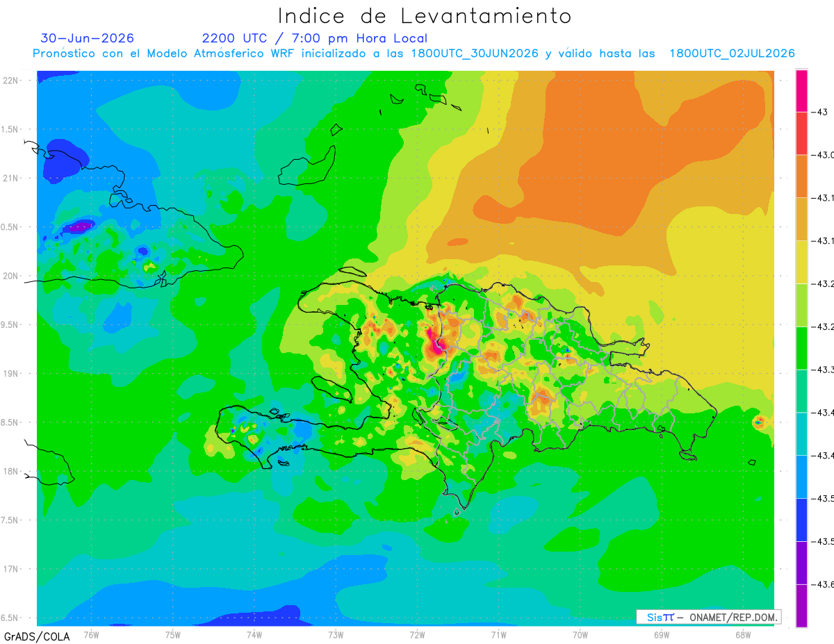The height and width of the screenshot is (644, 834).
Task: Click the '-43.0' legend value
Action: click(x=824, y=154)
